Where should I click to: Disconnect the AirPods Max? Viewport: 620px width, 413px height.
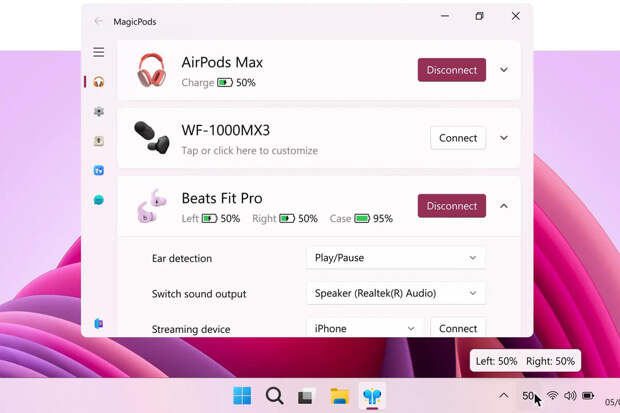[x=451, y=70]
